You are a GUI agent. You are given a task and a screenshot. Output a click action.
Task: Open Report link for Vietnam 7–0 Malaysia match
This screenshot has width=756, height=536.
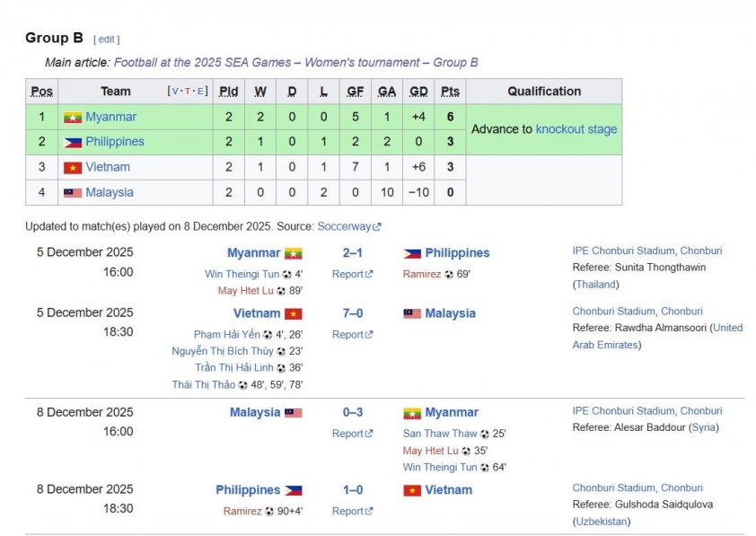[348, 335]
